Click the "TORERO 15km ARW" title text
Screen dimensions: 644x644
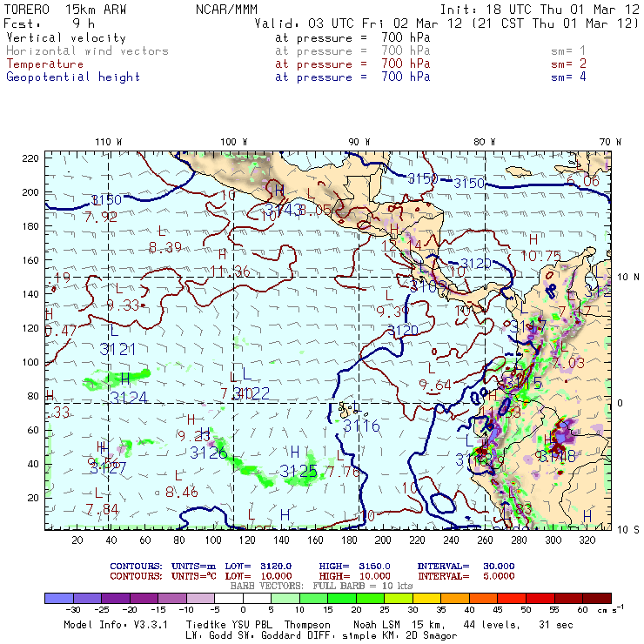65,10
